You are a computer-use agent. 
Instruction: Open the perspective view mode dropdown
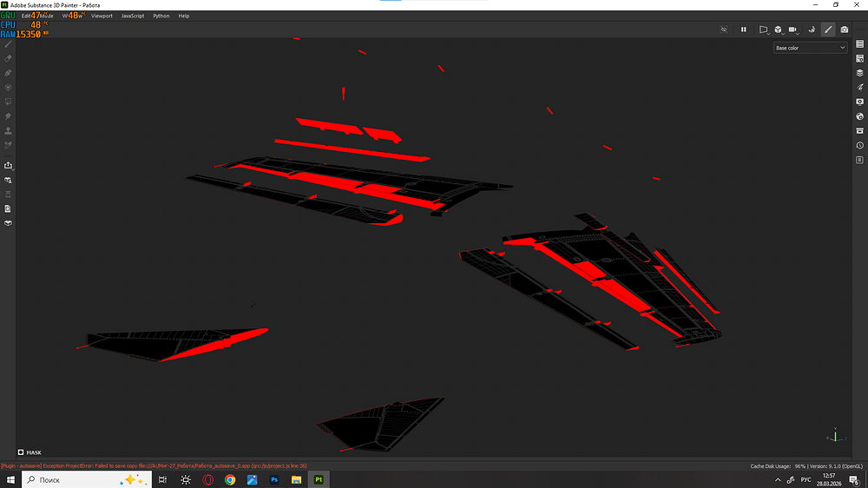click(764, 30)
